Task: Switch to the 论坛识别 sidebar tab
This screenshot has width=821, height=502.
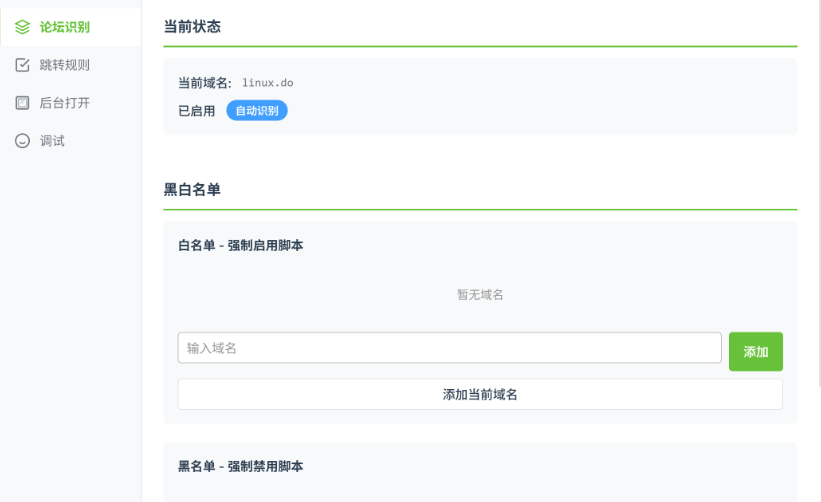Action: (x=65, y=27)
